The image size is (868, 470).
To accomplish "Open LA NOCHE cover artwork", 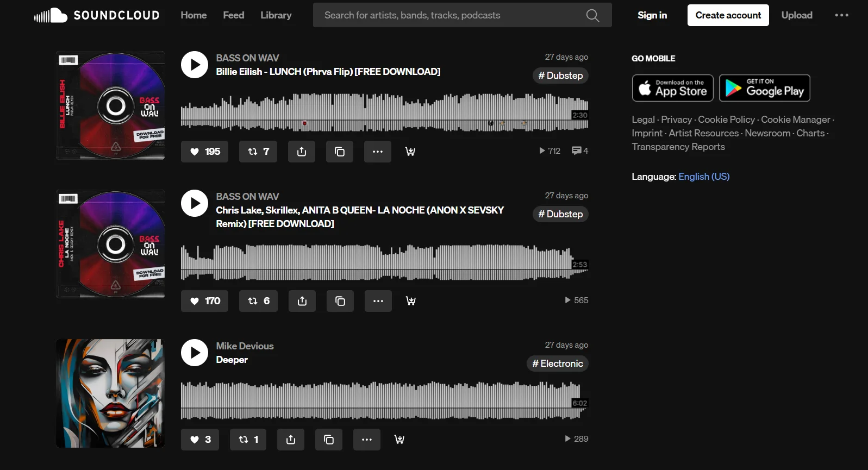I will (110, 244).
